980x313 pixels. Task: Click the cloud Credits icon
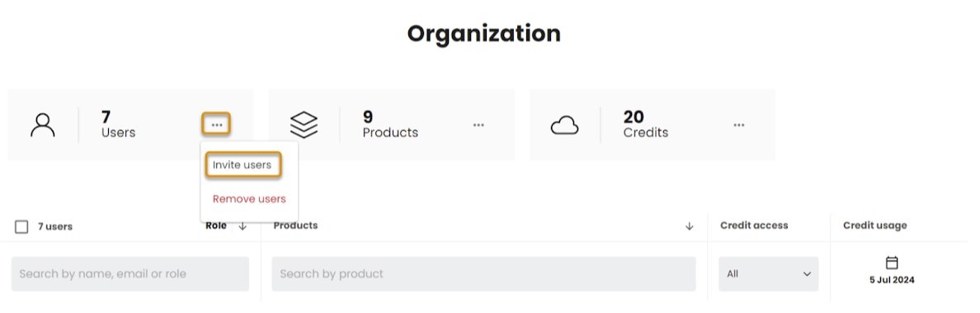[564, 126]
